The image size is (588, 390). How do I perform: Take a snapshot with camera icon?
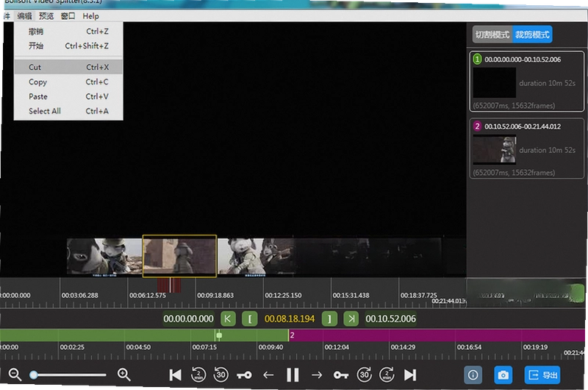coord(503,375)
